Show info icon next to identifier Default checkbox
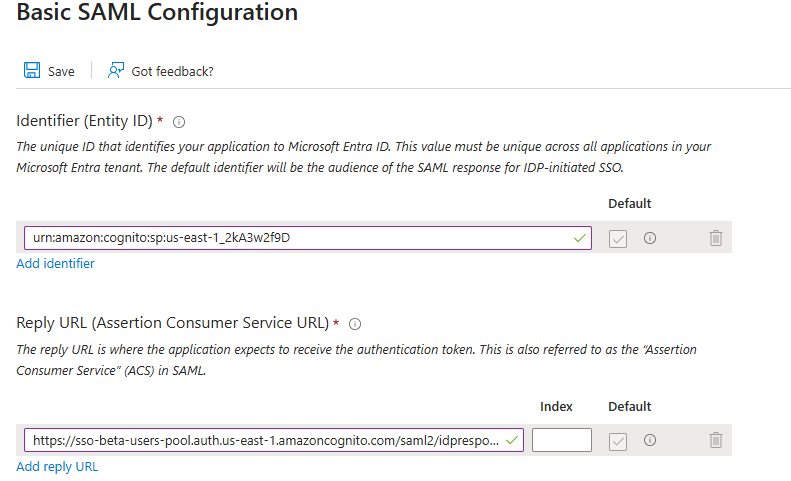This screenshot has width=791, height=481. tap(650, 238)
